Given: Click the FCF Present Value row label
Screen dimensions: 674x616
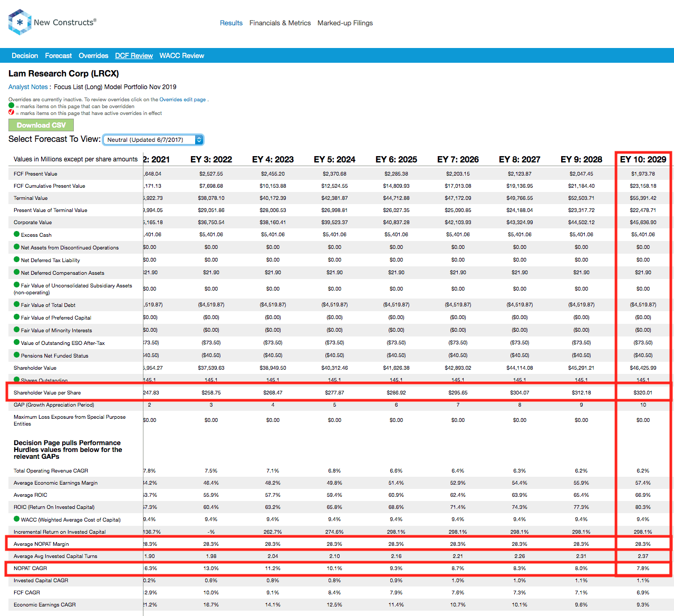Looking at the screenshot, I should [35, 174].
